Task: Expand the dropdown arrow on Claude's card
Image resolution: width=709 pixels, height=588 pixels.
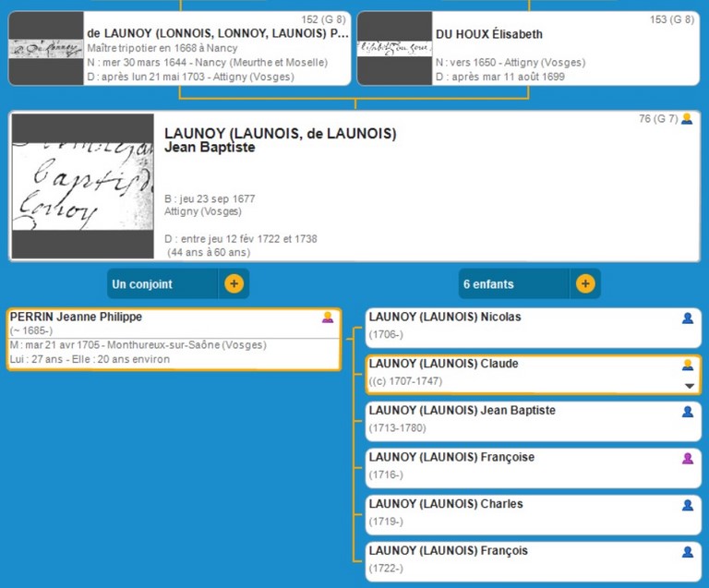Action: pyautogui.click(x=688, y=386)
